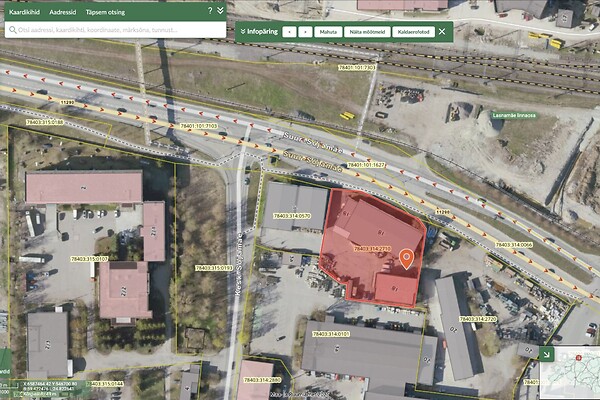Click the help question mark icon
Viewport: 600px width, 400px height.
point(210,11)
